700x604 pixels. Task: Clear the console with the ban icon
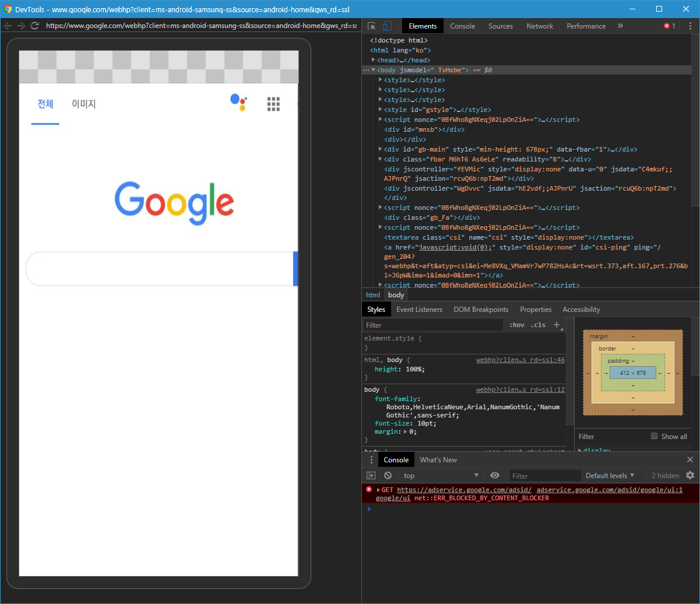point(388,476)
